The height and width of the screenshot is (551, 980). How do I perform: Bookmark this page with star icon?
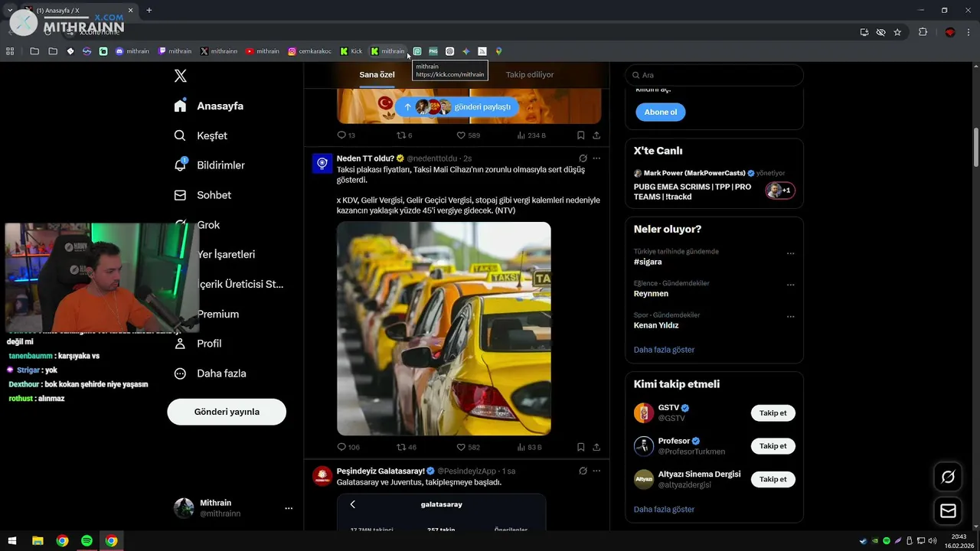897,32
